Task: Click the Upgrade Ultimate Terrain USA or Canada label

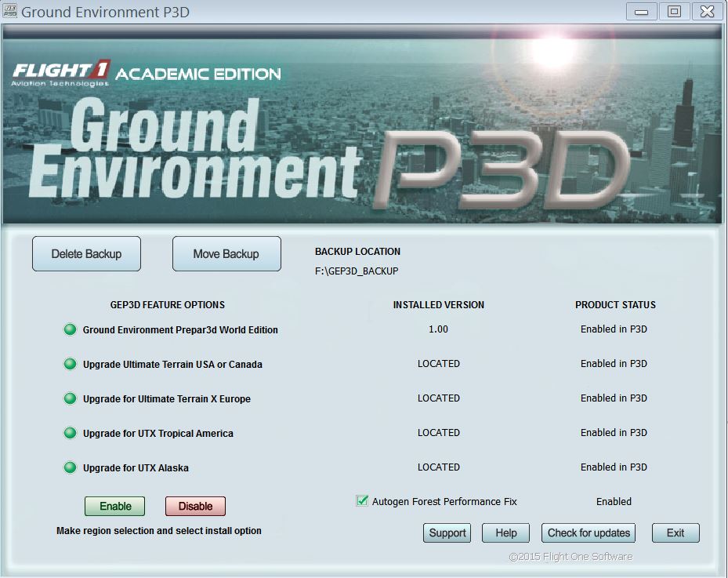Action: [x=172, y=364]
